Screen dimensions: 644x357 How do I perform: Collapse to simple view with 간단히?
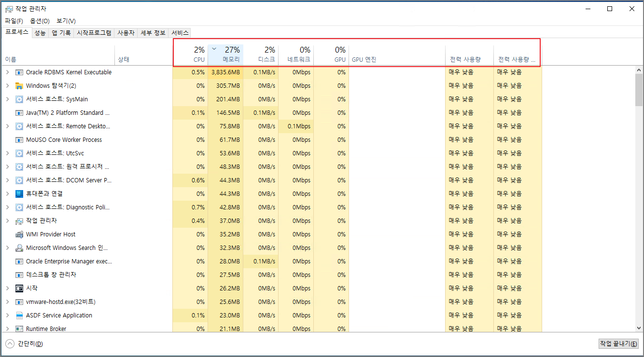[24, 344]
